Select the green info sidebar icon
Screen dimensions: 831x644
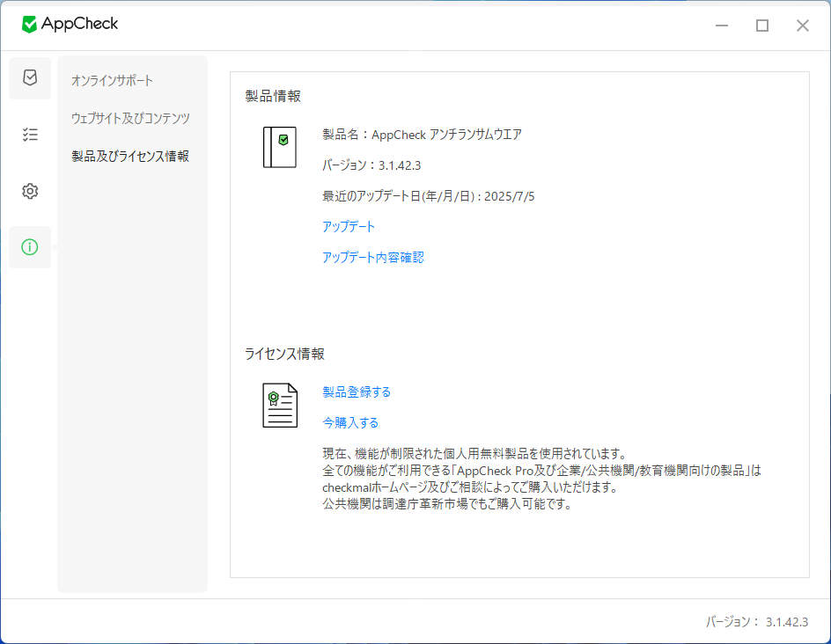coord(29,247)
